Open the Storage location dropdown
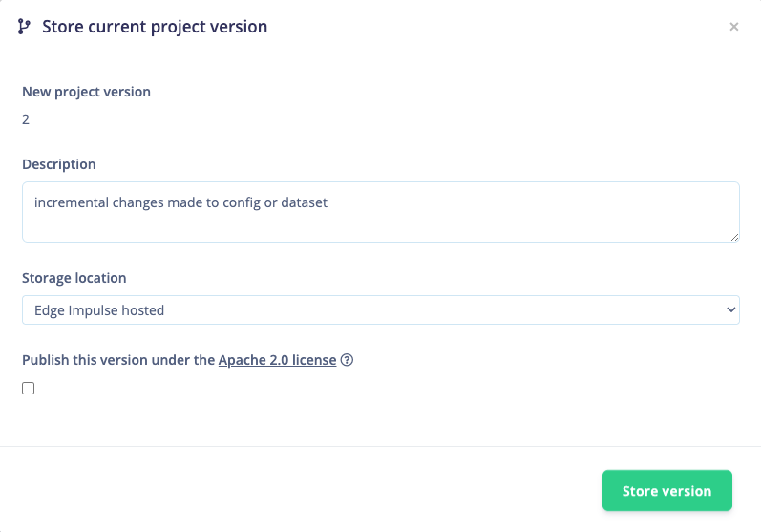This screenshot has height=532, width=761. point(380,309)
